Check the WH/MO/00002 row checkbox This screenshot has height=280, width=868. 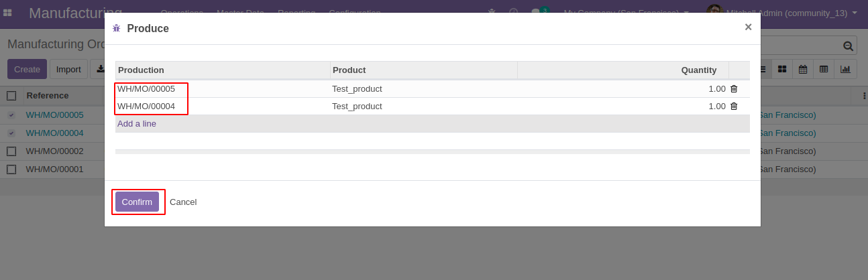11,151
